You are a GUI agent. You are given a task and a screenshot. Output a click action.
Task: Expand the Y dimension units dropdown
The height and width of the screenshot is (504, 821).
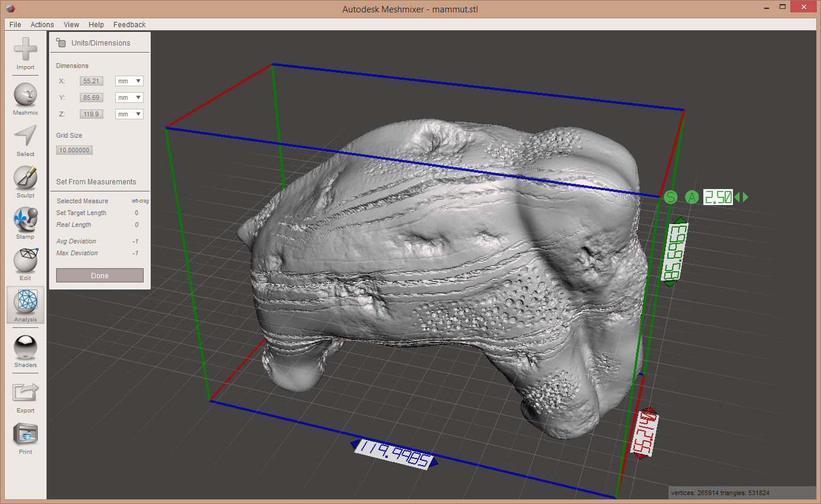click(129, 97)
